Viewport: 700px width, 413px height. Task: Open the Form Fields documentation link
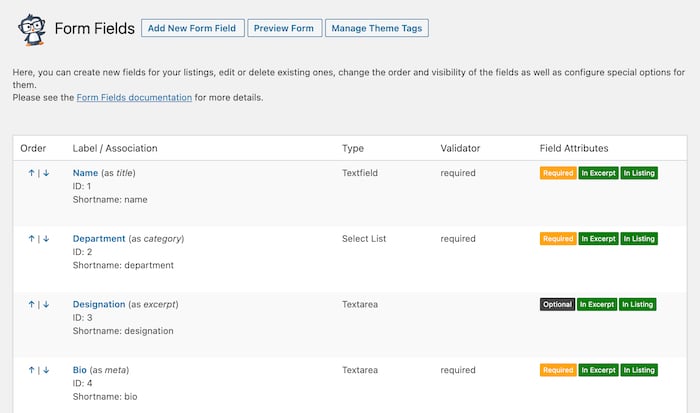(x=134, y=97)
